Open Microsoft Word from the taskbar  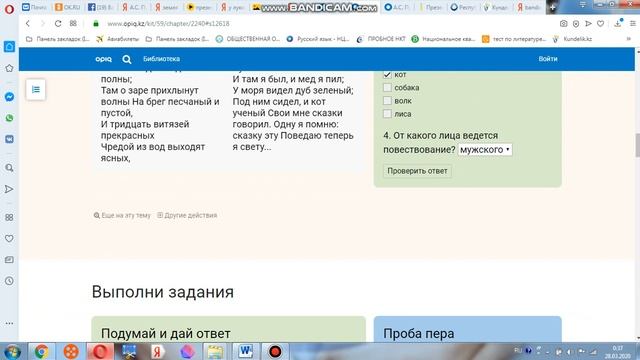click(245, 351)
